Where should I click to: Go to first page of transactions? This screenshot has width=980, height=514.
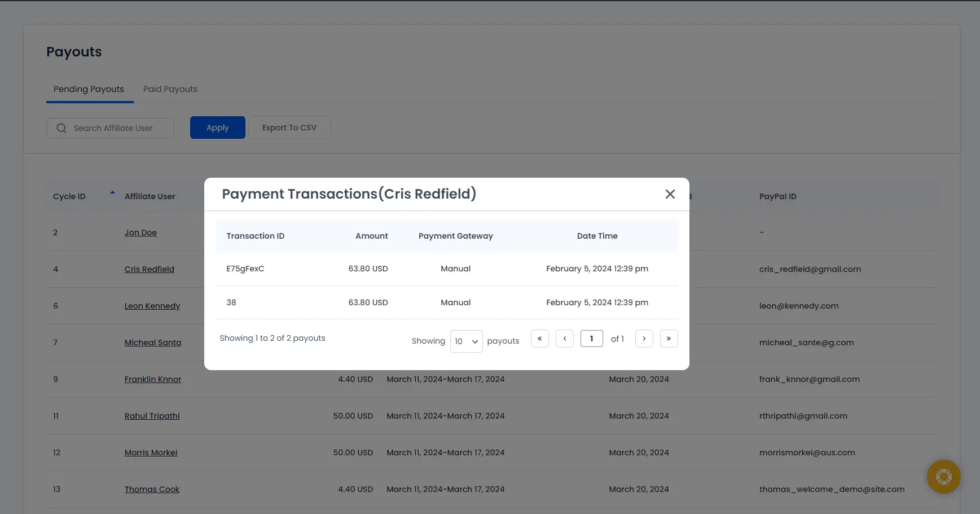(x=540, y=339)
